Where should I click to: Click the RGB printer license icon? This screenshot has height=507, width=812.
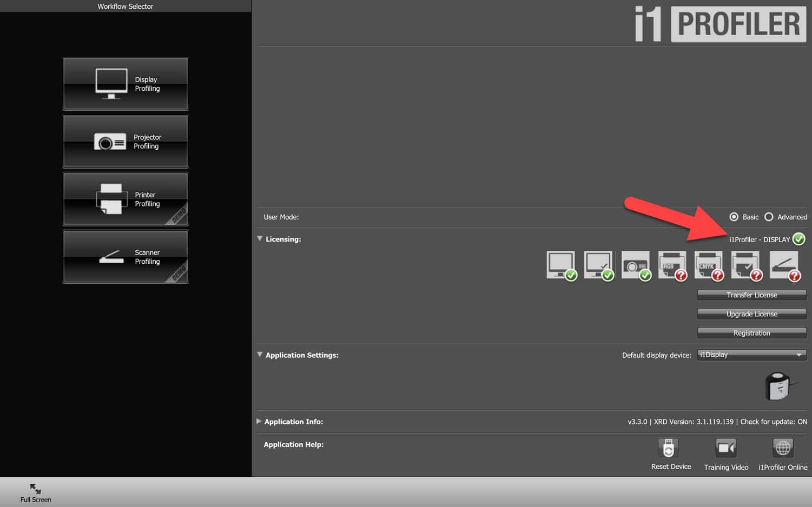point(673,265)
